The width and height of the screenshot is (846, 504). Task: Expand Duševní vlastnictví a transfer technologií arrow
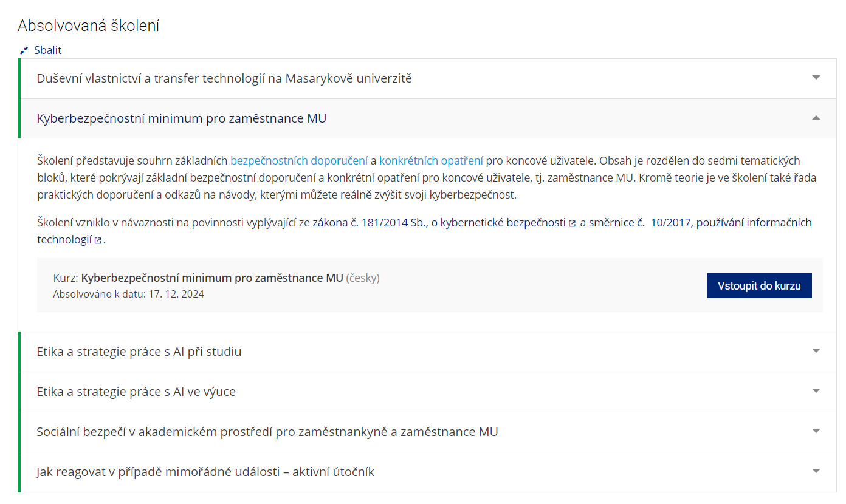(816, 78)
